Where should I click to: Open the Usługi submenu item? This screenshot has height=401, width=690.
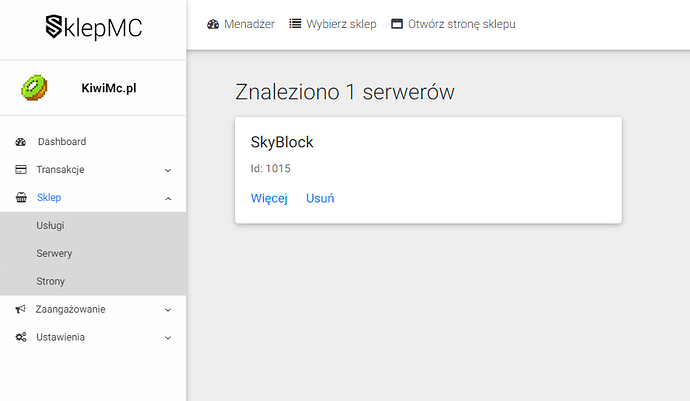[50, 226]
